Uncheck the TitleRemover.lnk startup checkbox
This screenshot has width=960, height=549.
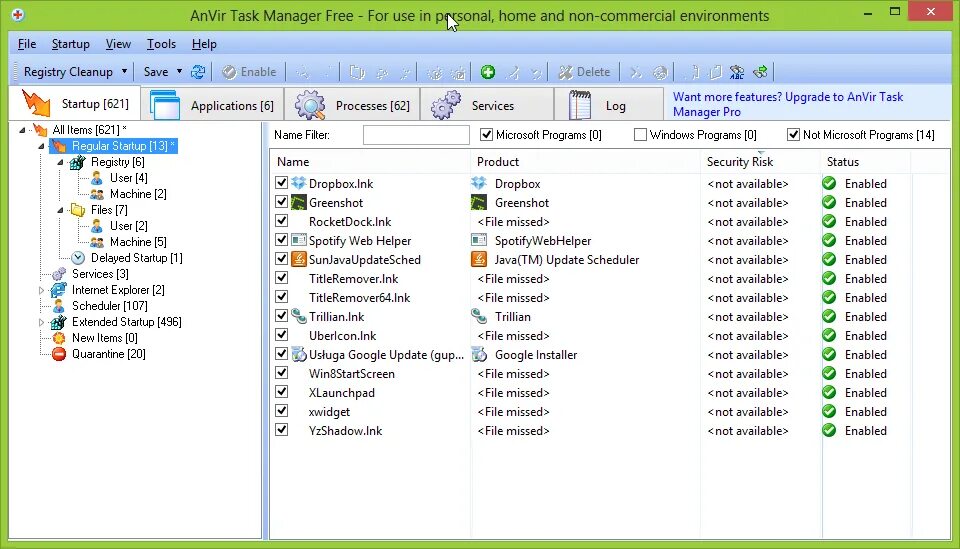[281, 277]
